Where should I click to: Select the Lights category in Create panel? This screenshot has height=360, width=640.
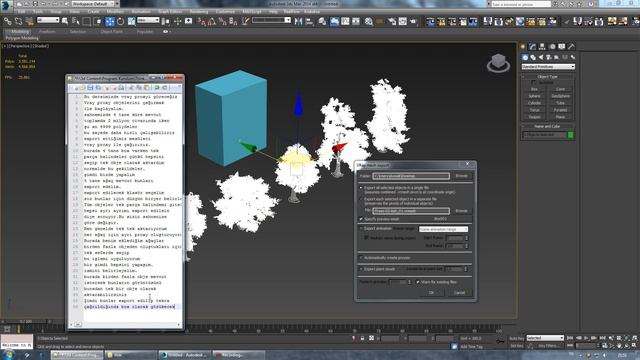541,57
